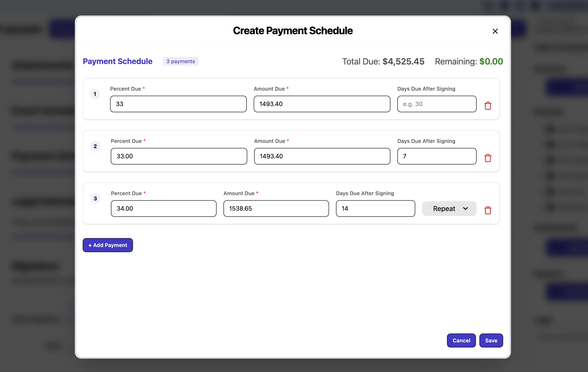Image resolution: width=588 pixels, height=372 pixels.
Task: Click the Add Payment button
Action: [x=108, y=245]
